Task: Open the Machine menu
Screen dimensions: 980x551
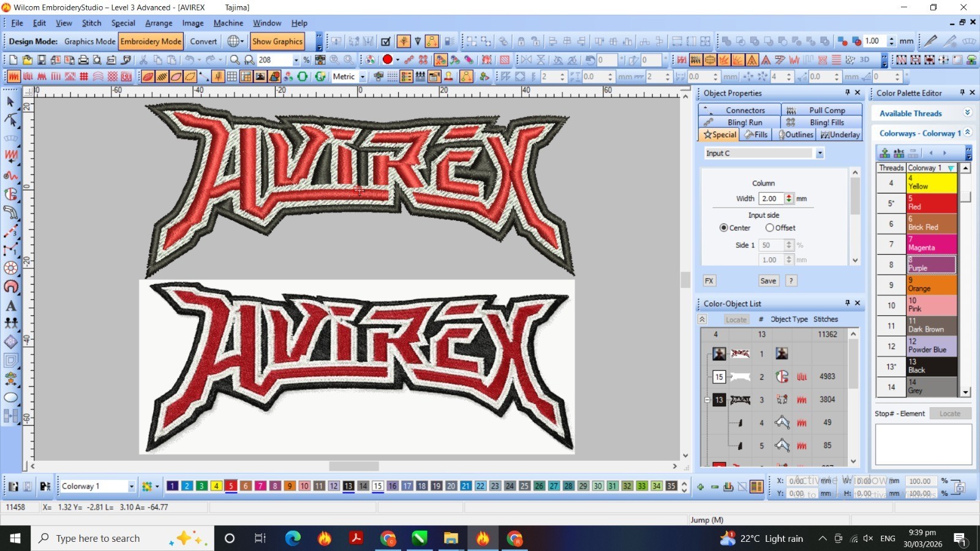Action: [x=228, y=23]
